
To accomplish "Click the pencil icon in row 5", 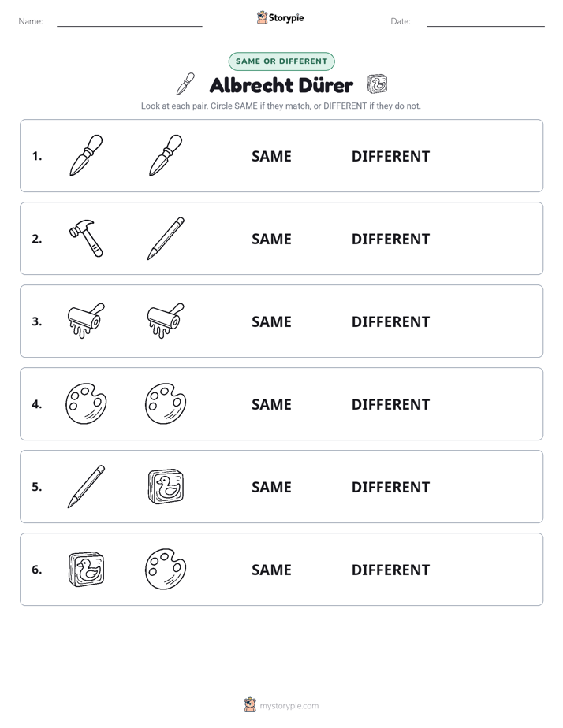I will [86, 486].
